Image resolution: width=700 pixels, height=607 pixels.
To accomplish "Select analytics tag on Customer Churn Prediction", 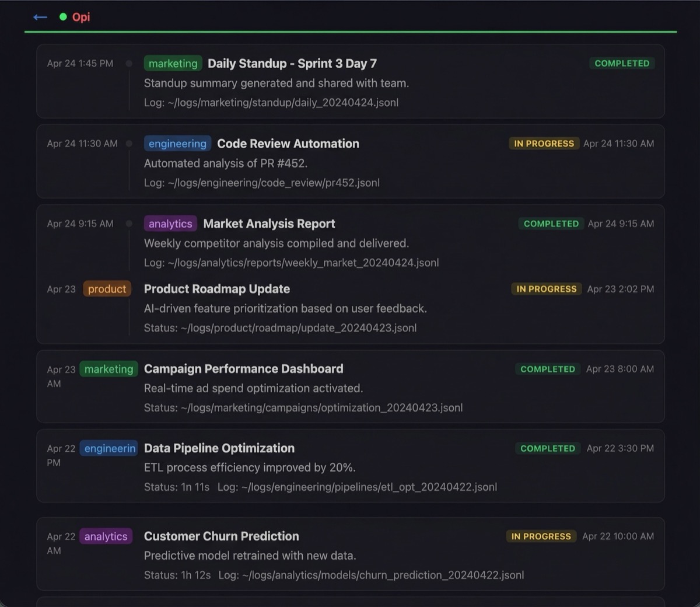I will tap(106, 536).
